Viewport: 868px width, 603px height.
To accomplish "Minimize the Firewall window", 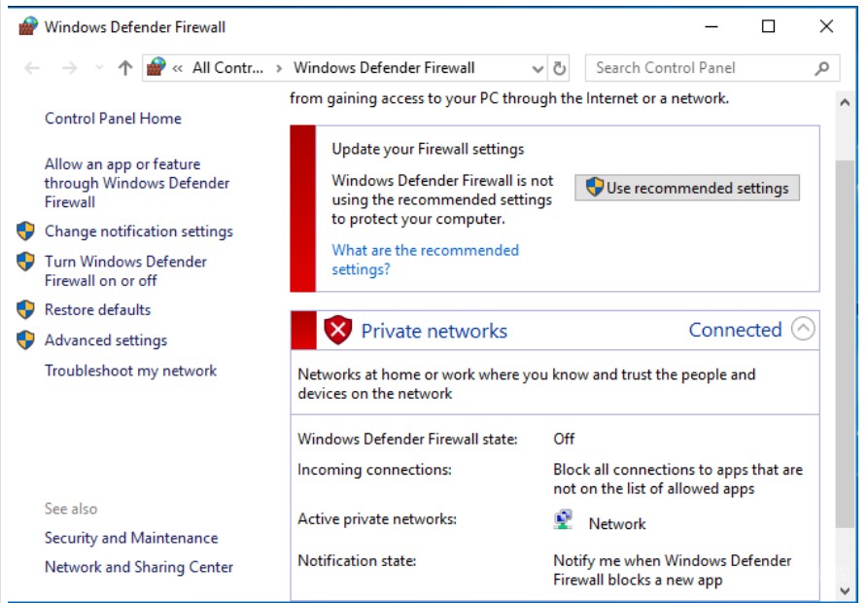I will tap(712, 26).
